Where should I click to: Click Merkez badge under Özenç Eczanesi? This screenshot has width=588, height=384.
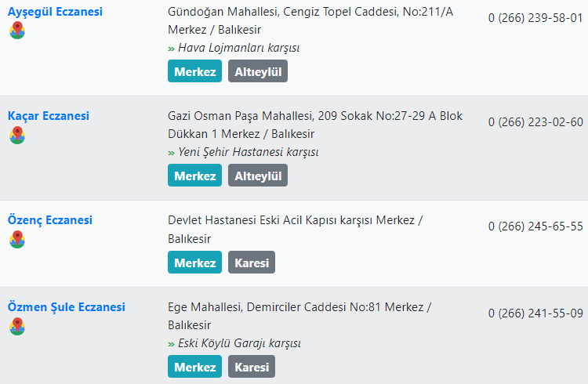[194, 262]
